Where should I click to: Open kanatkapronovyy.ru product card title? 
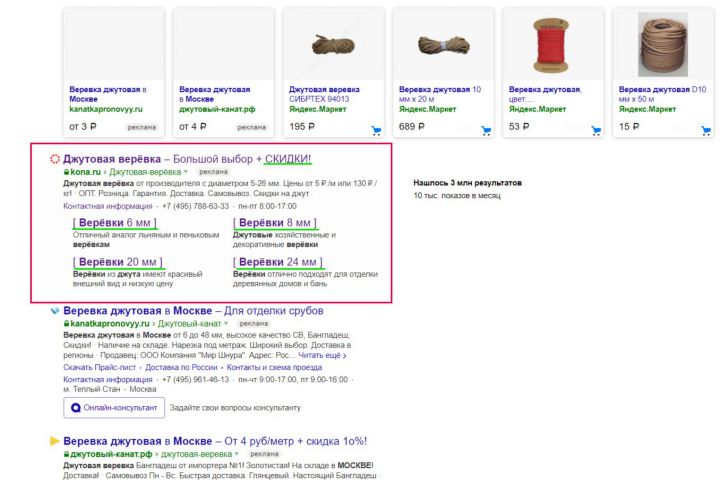point(108,94)
